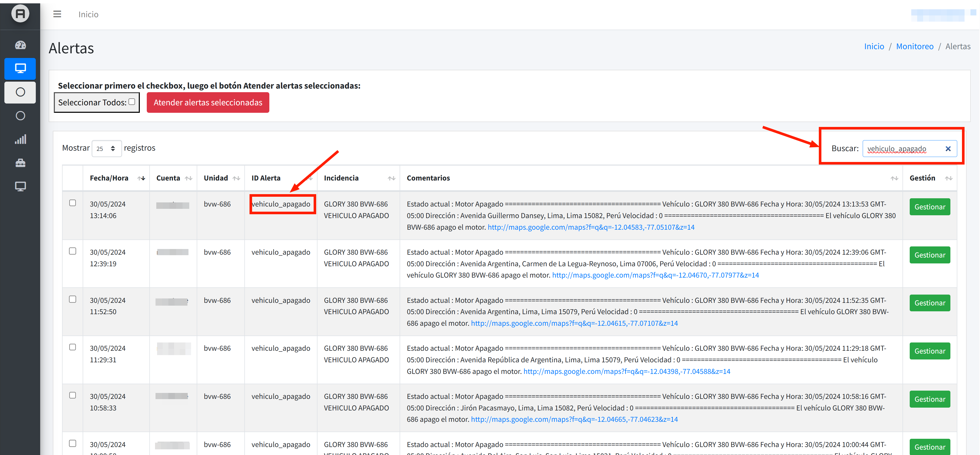Viewport: 980px width, 455px height.
Task: Click the hamburger menu icon
Action: (57, 14)
